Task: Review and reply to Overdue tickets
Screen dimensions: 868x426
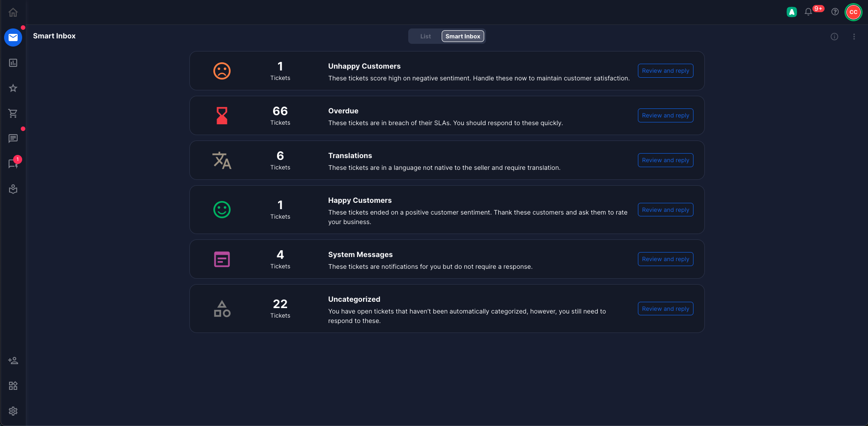Action: click(x=665, y=116)
